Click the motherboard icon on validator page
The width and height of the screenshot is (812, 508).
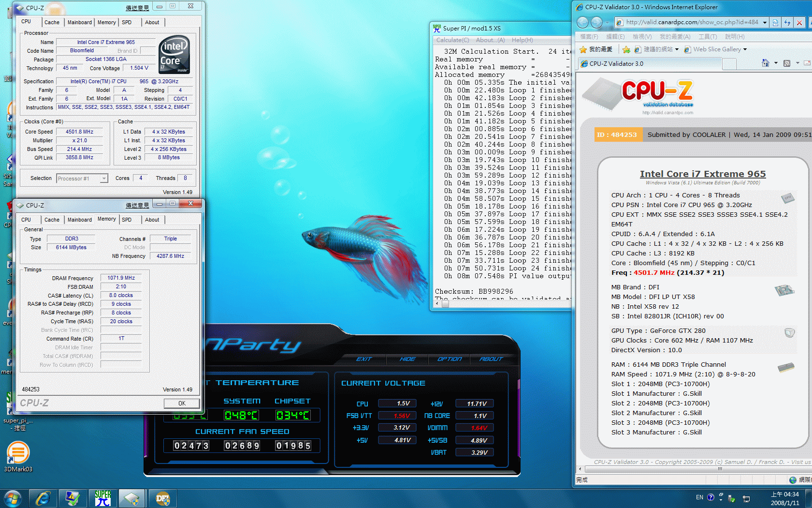(784, 290)
